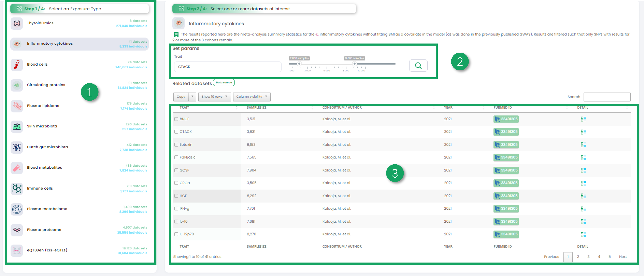Image resolution: width=644 pixels, height=276 pixels.
Task: Click the Next page link
Action: 622,257
